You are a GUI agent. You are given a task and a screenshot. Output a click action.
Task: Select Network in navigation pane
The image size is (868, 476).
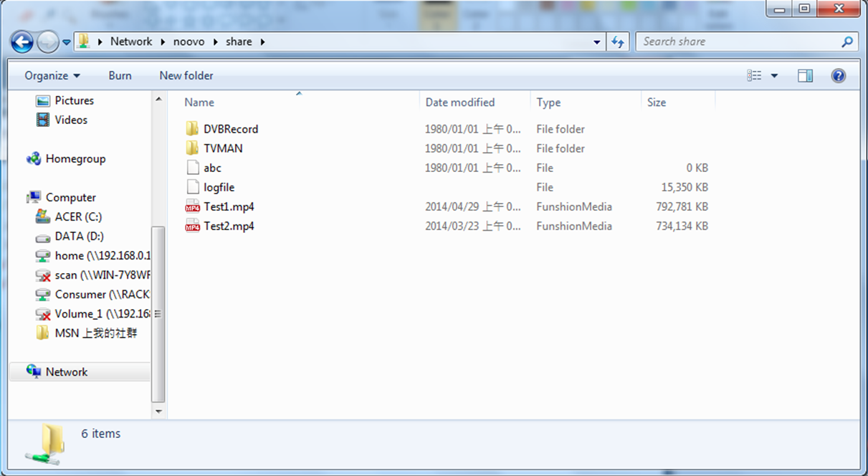(67, 372)
